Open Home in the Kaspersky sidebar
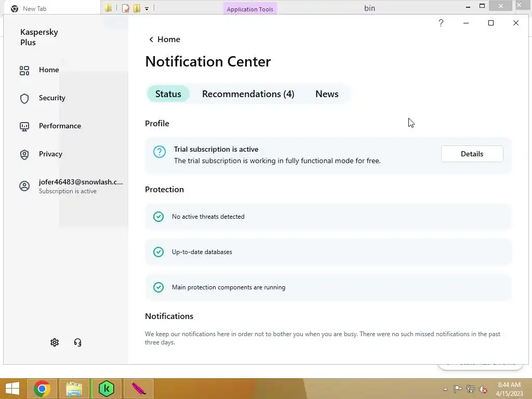 coord(49,70)
